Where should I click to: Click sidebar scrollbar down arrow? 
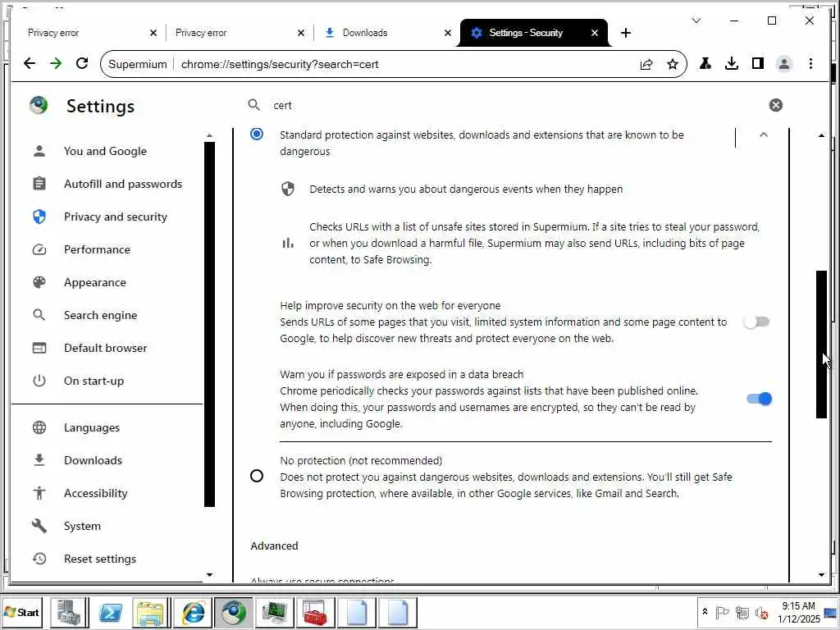pyautogui.click(x=209, y=575)
